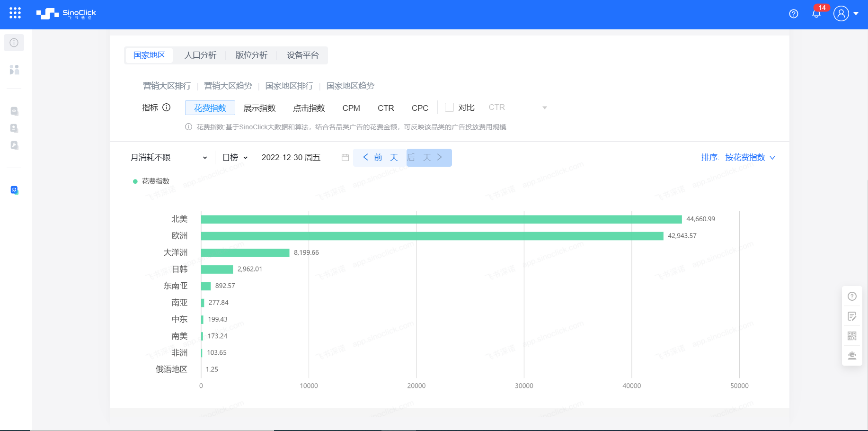
Task: Click the 北美 bar in the chart
Action: [441, 219]
